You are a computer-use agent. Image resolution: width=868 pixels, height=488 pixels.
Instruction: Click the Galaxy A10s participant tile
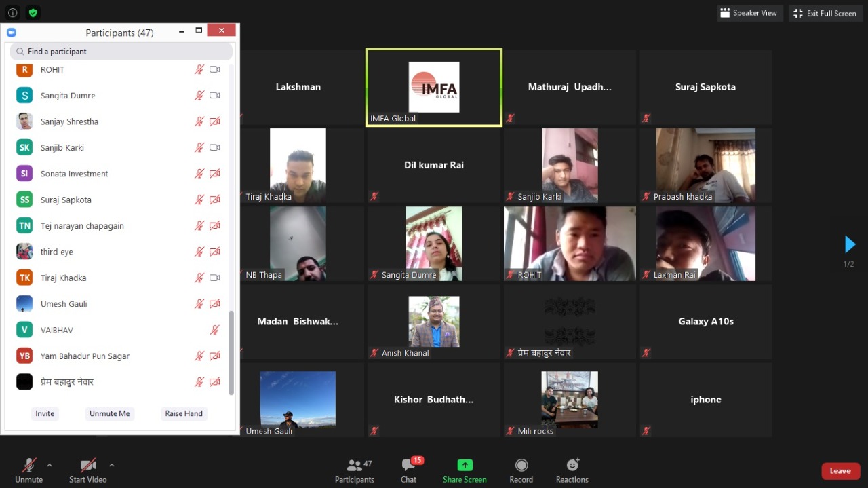click(x=706, y=322)
